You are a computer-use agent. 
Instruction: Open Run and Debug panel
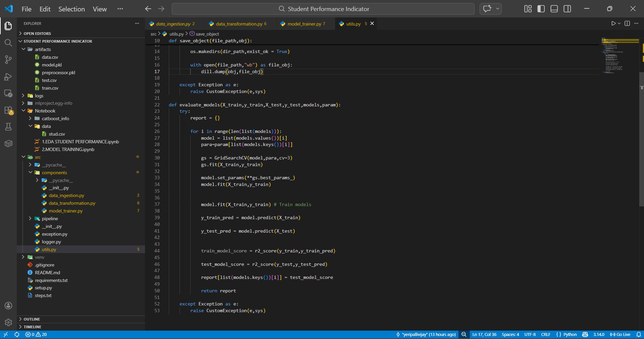coord(8,77)
